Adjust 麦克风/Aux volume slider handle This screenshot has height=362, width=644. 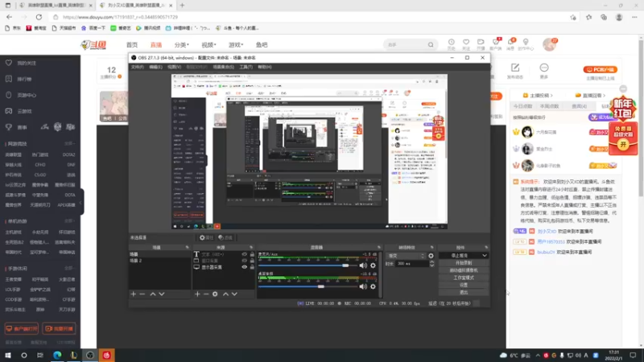coord(346,265)
